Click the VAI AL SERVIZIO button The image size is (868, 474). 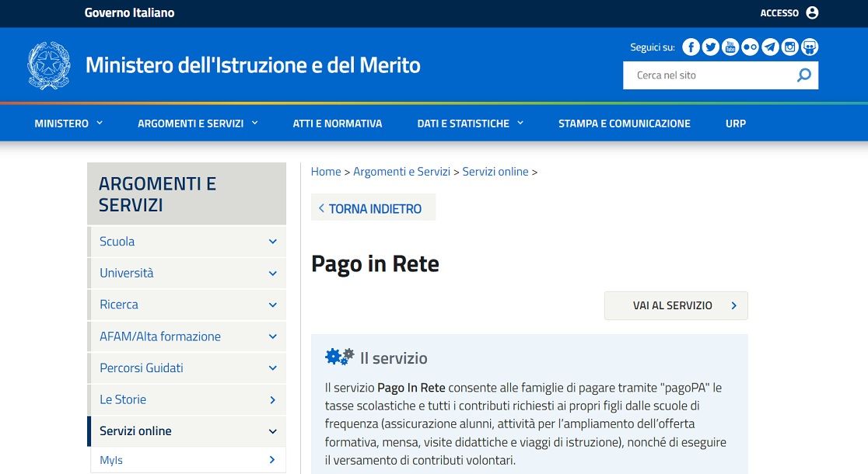point(676,305)
